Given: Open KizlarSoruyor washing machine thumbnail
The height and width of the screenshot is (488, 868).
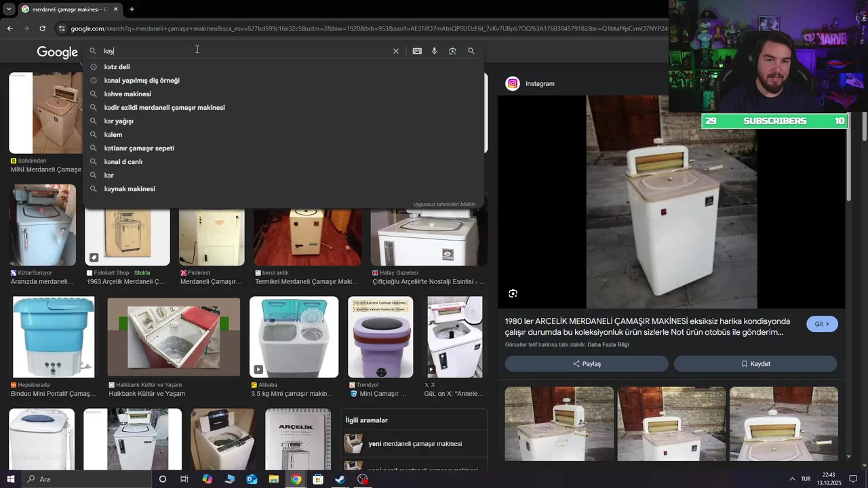Looking at the screenshot, I should tap(44, 225).
